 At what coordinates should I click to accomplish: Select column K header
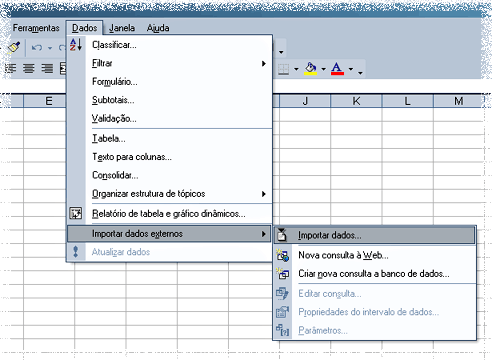pos(356,101)
